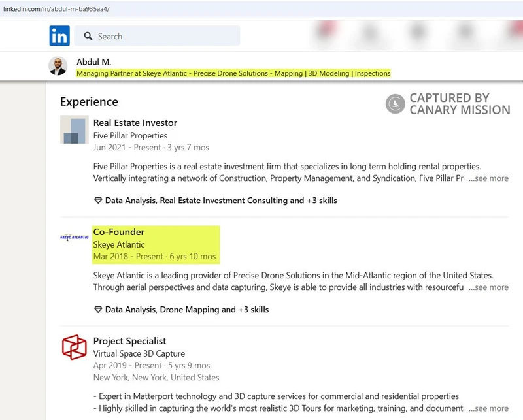523x420 pixels.
Task: Click the Canary Mission bird watermark logo
Action: (396, 105)
